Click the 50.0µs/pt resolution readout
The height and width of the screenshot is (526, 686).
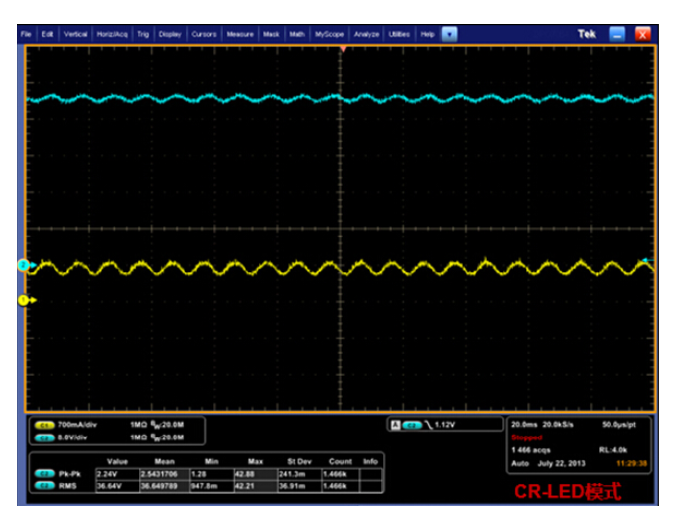619,425
